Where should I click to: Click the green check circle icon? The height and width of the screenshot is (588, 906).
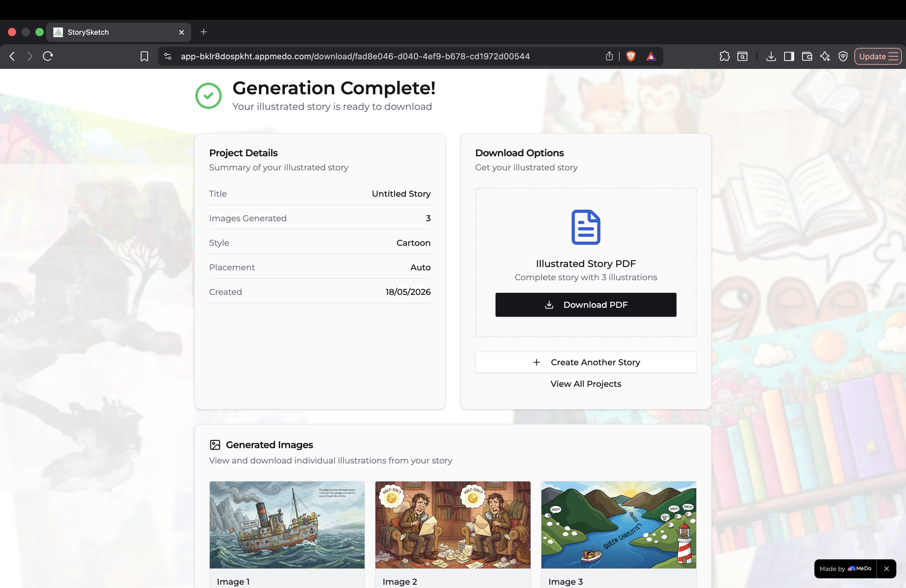click(208, 96)
